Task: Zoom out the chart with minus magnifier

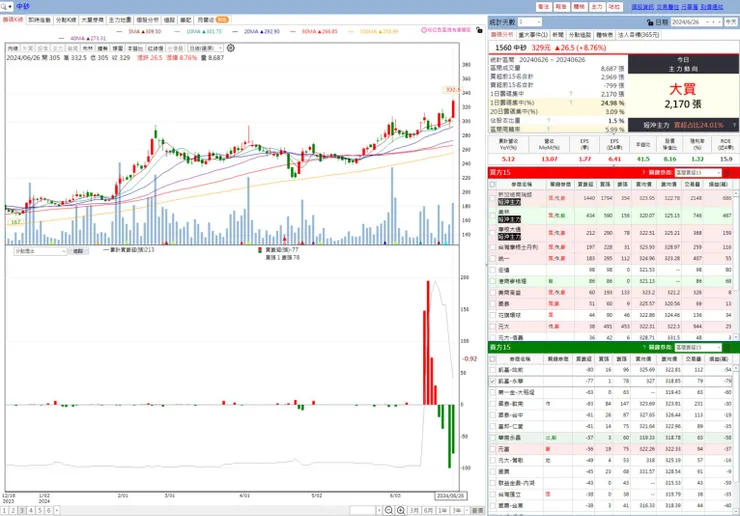Action: pos(388,510)
